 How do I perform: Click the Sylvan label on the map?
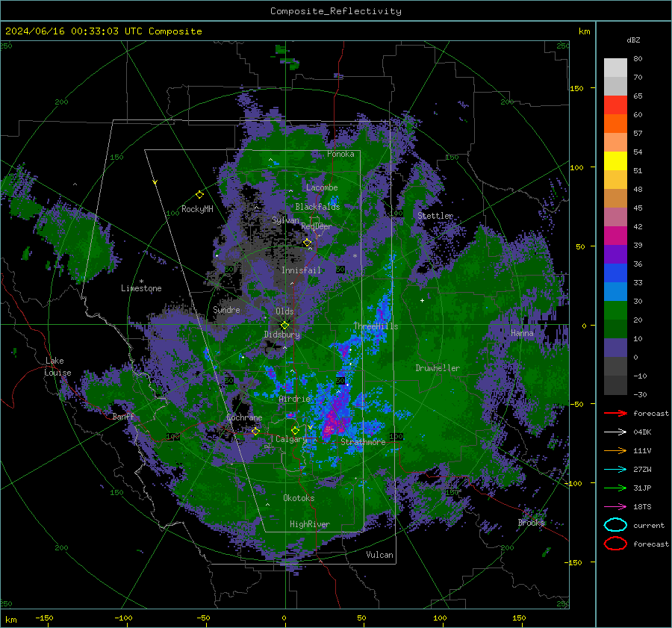[x=285, y=220]
